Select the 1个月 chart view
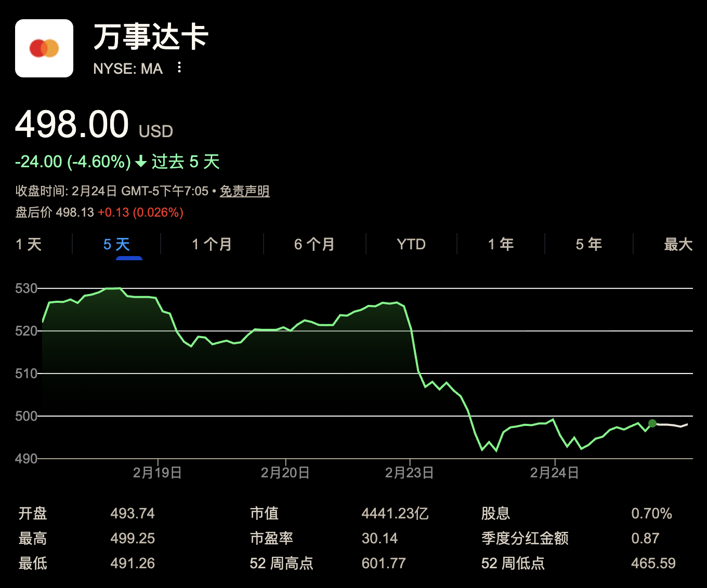The image size is (707, 588). tap(211, 244)
